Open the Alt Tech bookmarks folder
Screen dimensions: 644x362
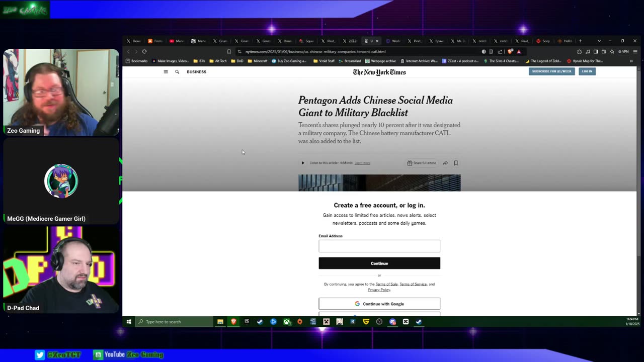(x=218, y=61)
